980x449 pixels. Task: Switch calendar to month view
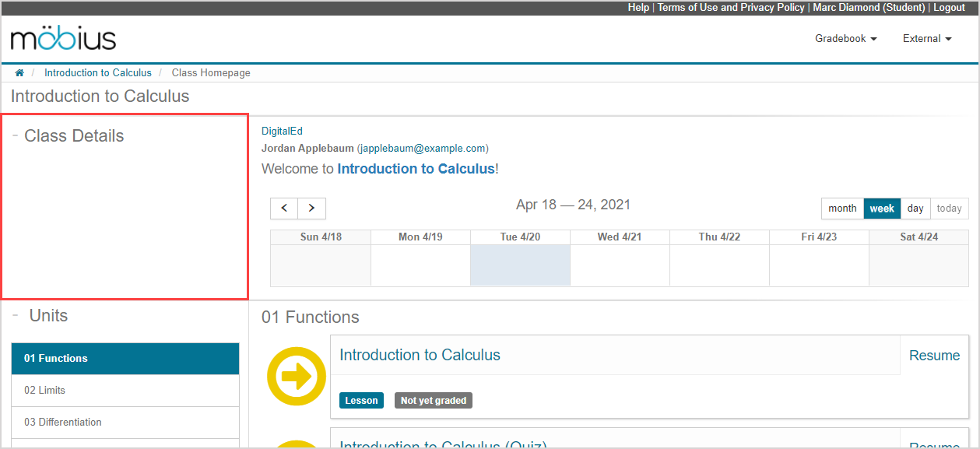coord(842,209)
